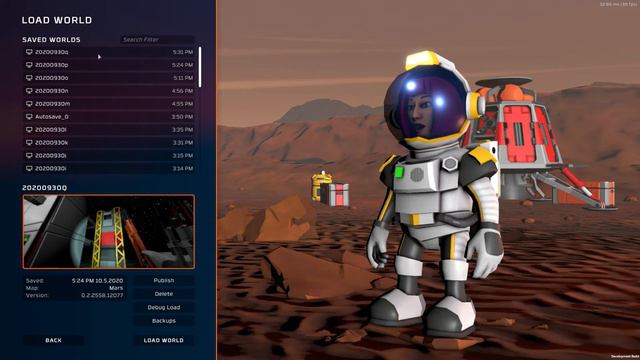The width and height of the screenshot is (640, 360).
Task: Click the Load World button
Action: click(x=164, y=340)
